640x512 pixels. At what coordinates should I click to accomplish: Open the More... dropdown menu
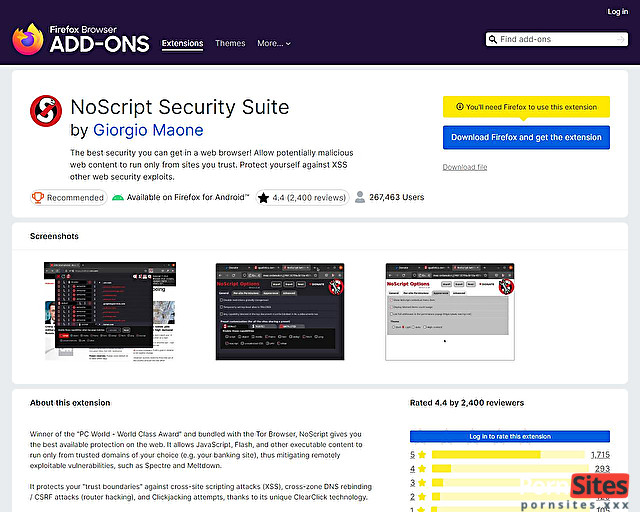pyautogui.click(x=274, y=43)
